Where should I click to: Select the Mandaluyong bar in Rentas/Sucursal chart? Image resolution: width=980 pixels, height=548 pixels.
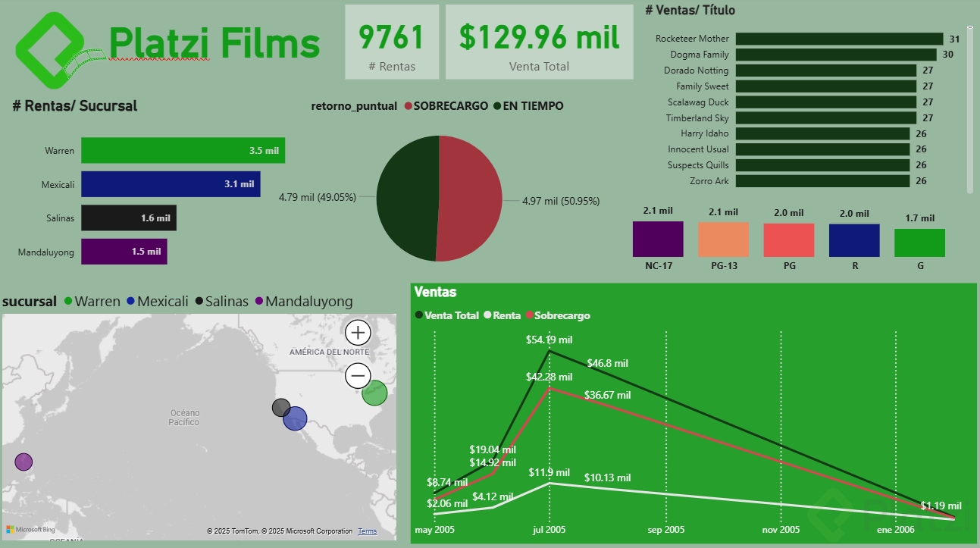(124, 252)
